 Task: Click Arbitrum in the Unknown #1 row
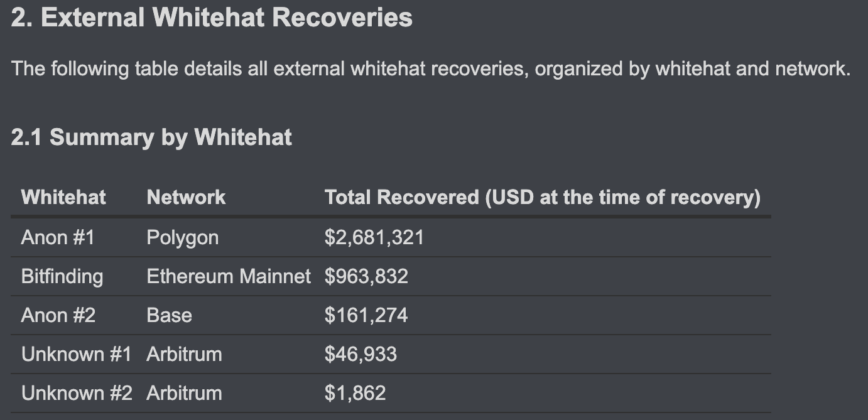click(184, 354)
